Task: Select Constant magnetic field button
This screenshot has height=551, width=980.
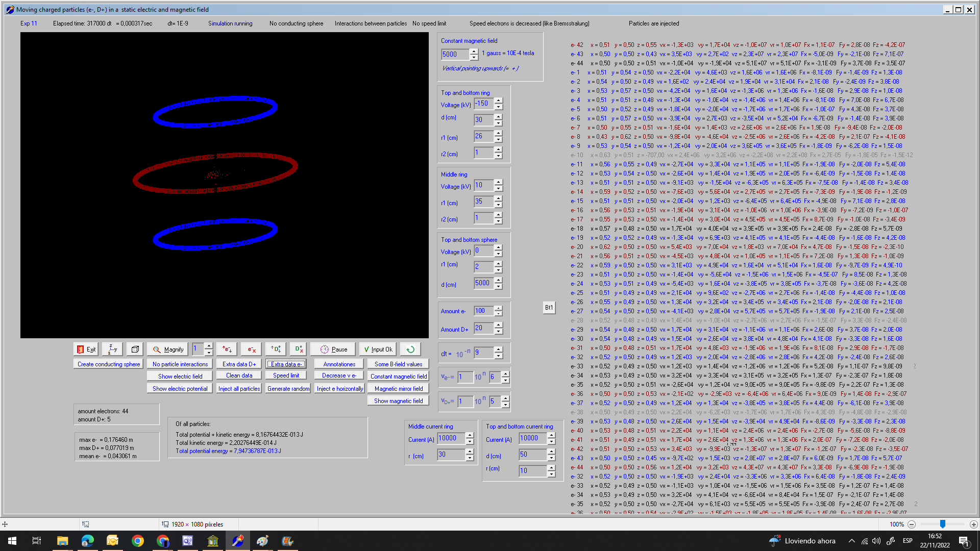Action: 398,377
